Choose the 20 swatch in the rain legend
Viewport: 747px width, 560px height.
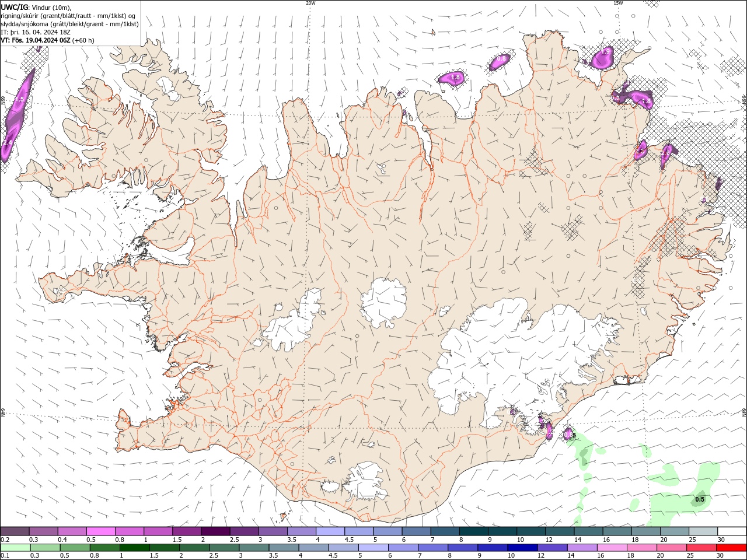pyautogui.click(x=672, y=548)
